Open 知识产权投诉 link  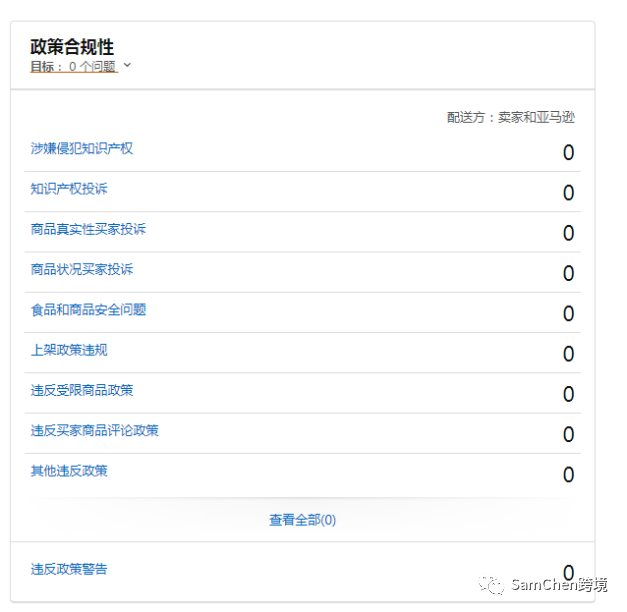coord(69,189)
